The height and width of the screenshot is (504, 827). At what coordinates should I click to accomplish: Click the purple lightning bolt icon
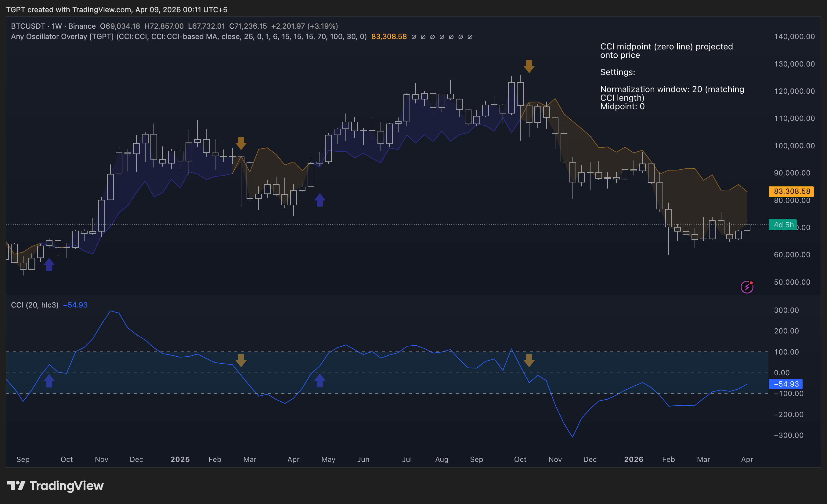pos(747,287)
